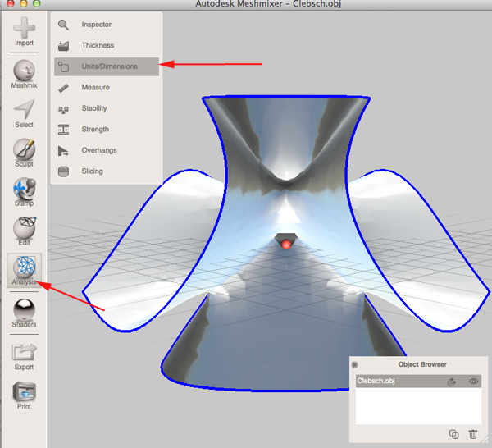Screen dimensions: 492x448
Task: Open the Edit tools
Action: click(x=24, y=231)
